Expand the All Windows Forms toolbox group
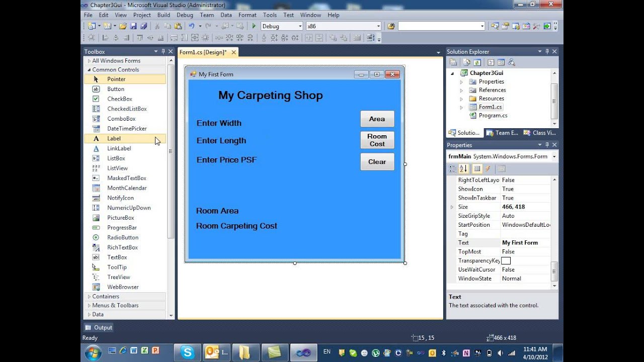Viewport: 644px width, 362px height. [89, 61]
